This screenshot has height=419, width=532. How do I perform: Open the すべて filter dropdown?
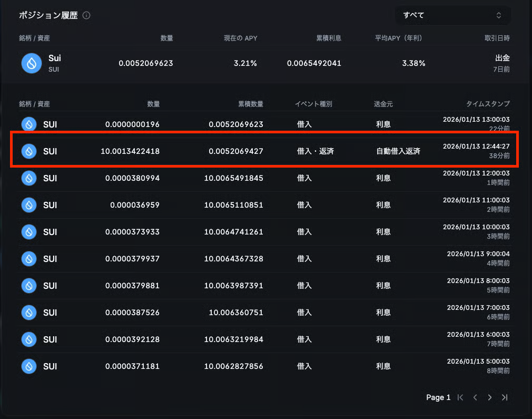452,15
